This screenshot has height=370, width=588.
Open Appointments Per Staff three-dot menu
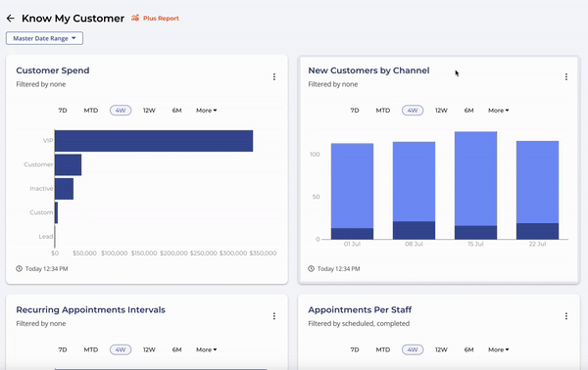(x=566, y=316)
